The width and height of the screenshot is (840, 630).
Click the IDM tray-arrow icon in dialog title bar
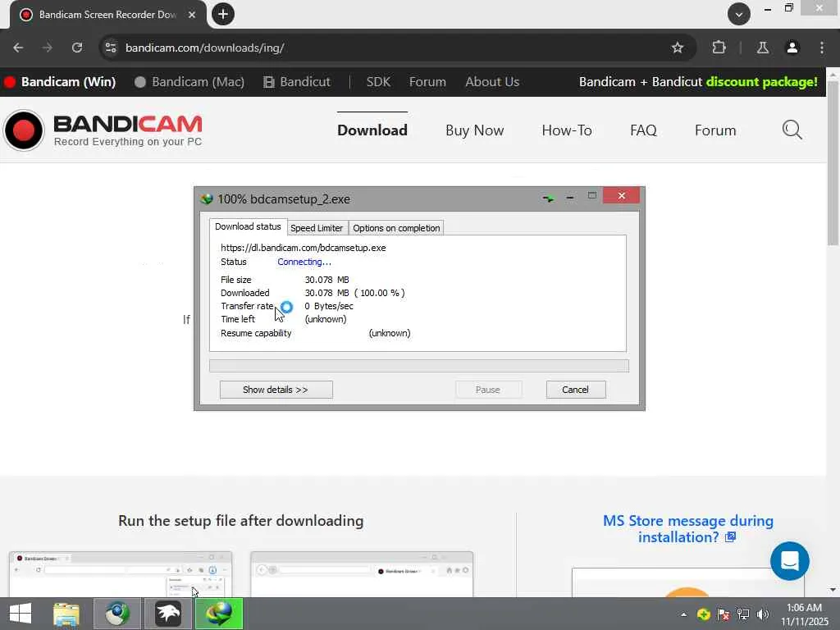(x=547, y=199)
